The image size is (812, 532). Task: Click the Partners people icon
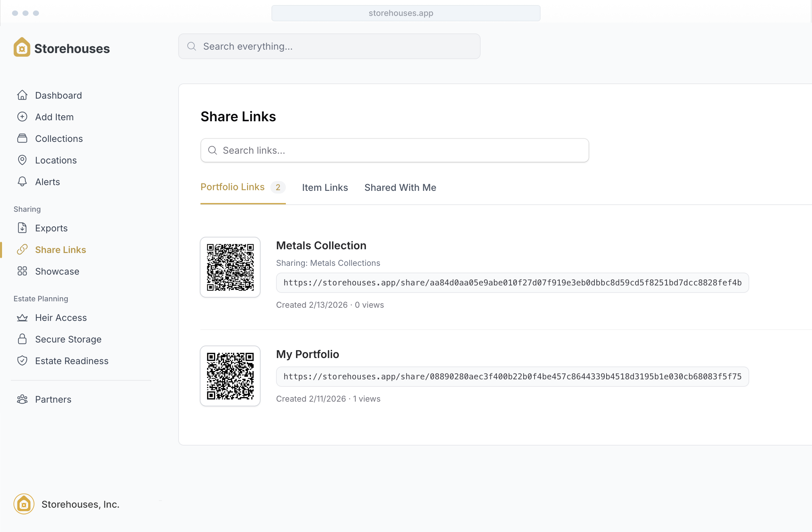coord(22,399)
